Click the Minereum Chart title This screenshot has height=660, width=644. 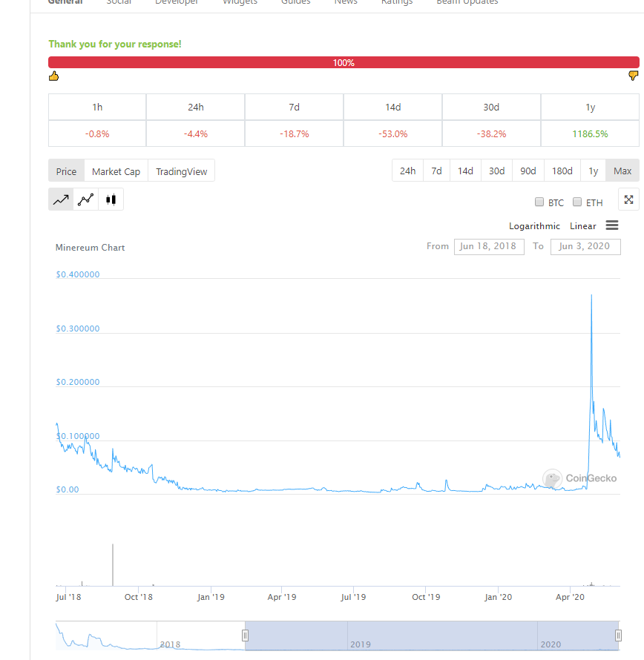coord(90,248)
